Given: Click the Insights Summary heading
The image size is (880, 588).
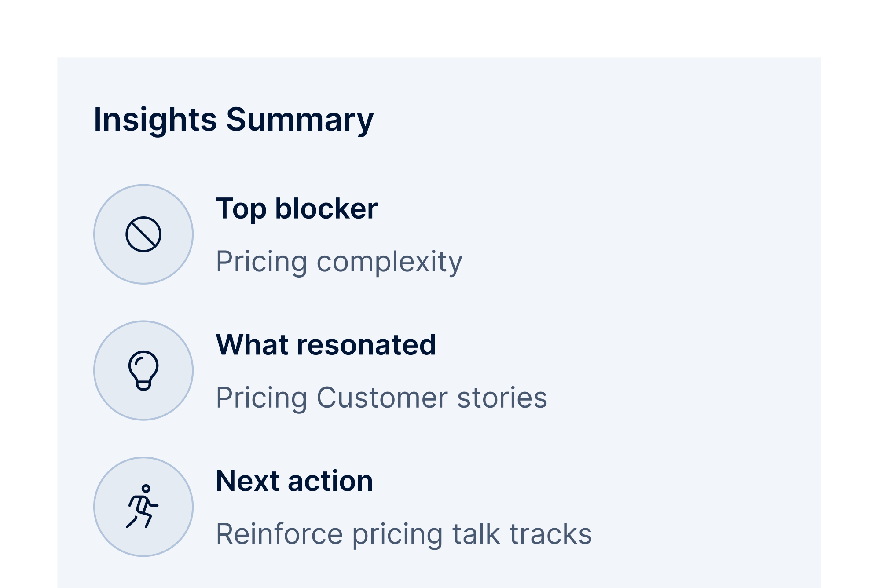Looking at the screenshot, I should pyautogui.click(x=234, y=120).
